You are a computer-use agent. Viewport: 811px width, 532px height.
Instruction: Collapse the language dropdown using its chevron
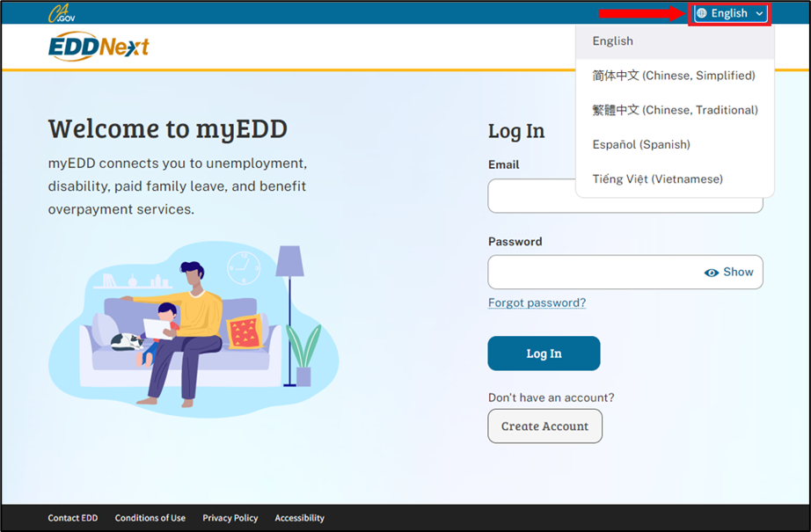(x=759, y=14)
